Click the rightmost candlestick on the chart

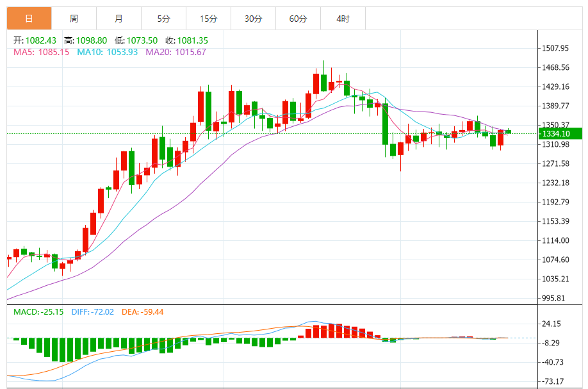pyautogui.click(x=508, y=131)
